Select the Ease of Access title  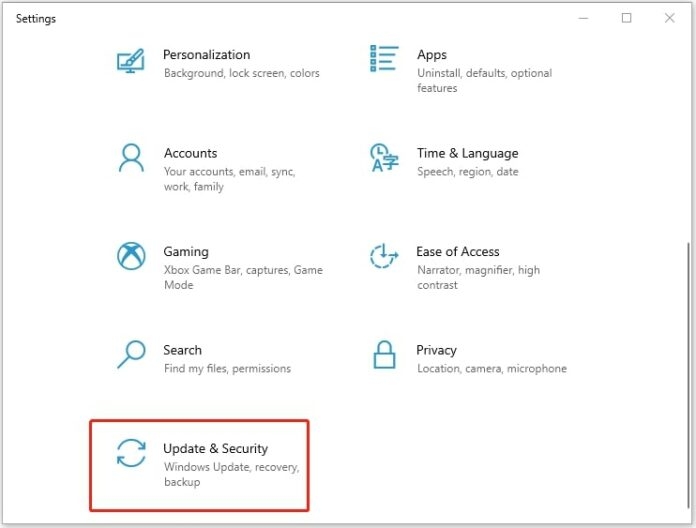(457, 252)
